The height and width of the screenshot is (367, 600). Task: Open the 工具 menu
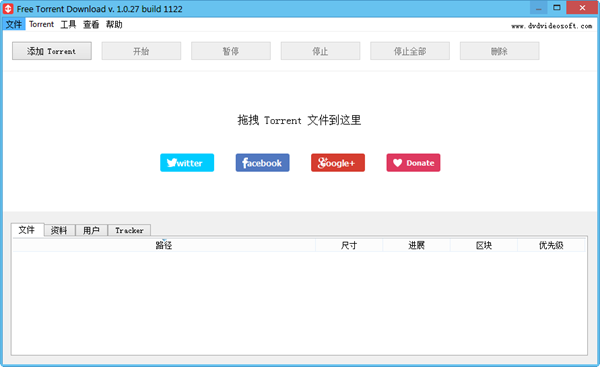[68, 24]
